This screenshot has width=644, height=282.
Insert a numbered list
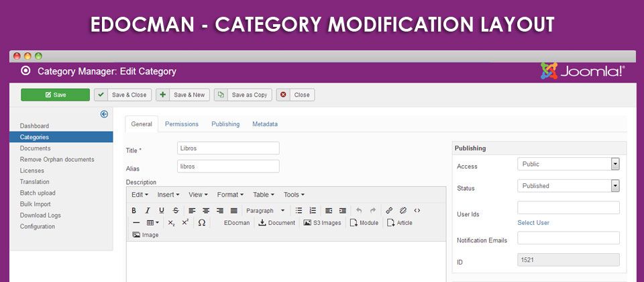313,210
